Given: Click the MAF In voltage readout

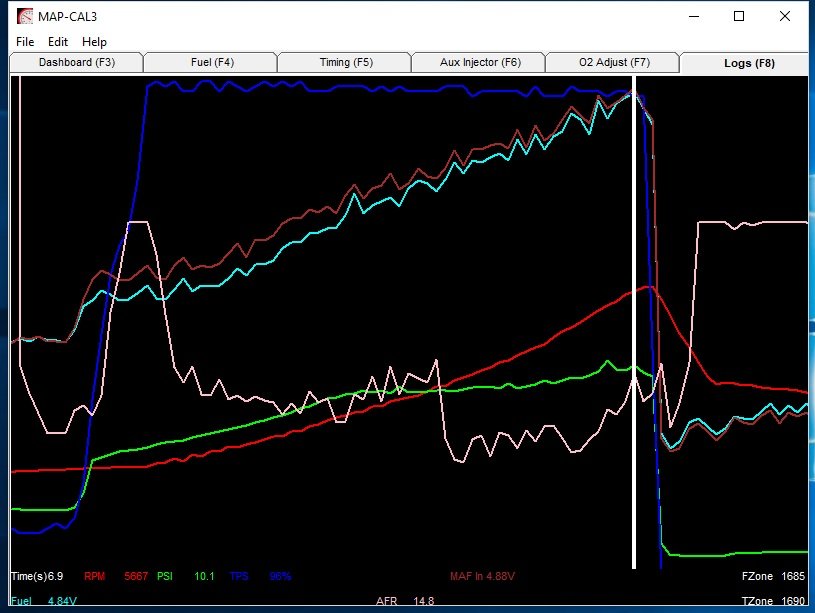Looking at the screenshot, I should point(482,576).
